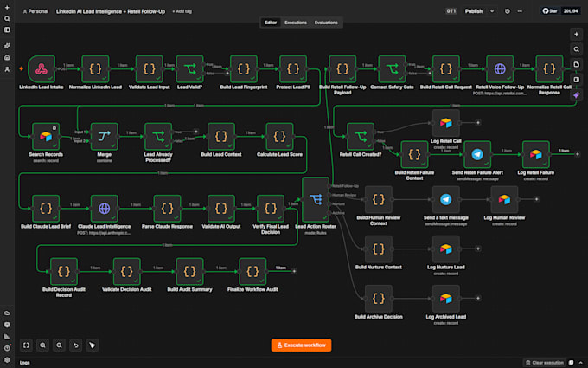Select the Merge node

[105, 137]
